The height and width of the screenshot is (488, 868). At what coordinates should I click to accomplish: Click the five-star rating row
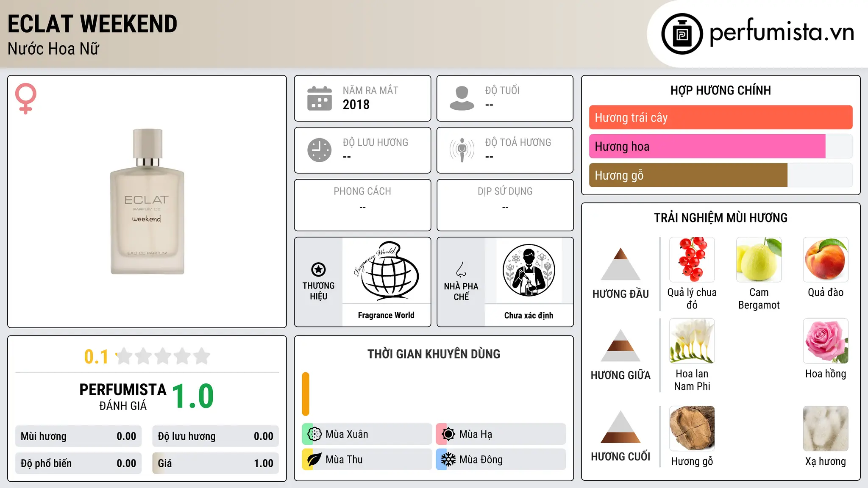163,356
